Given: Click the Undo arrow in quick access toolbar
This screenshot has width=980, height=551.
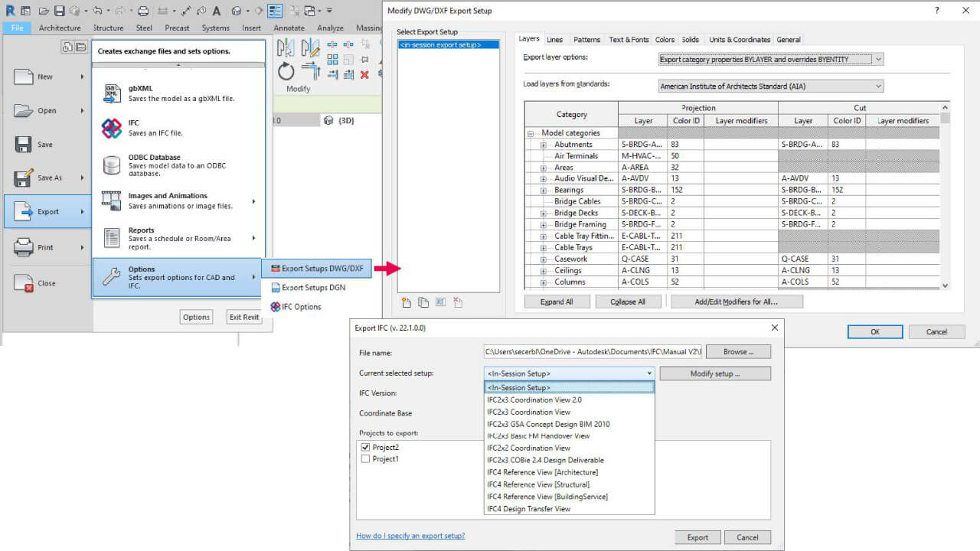Looking at the screenshot, I should point(97,11).
